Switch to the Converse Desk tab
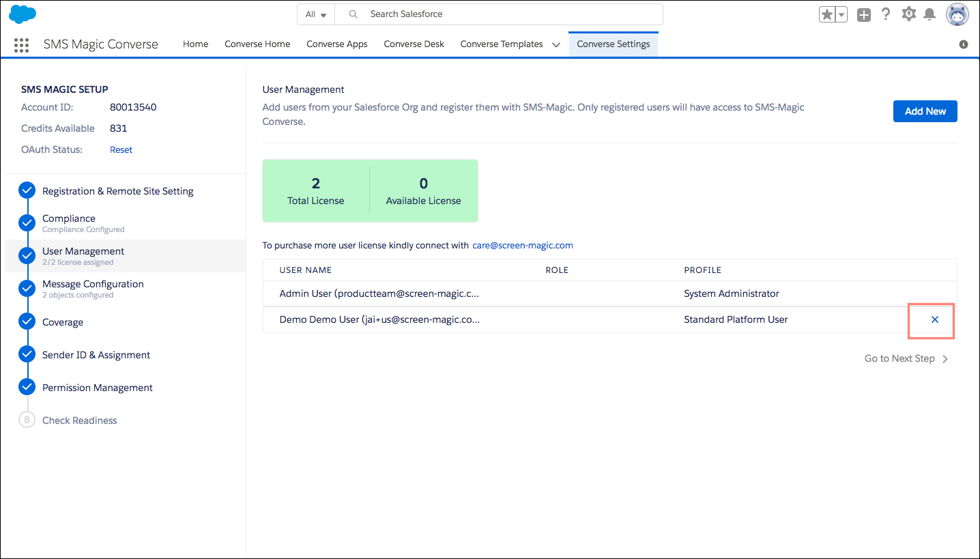The image size is (980, 559). [x=414, y=44]
